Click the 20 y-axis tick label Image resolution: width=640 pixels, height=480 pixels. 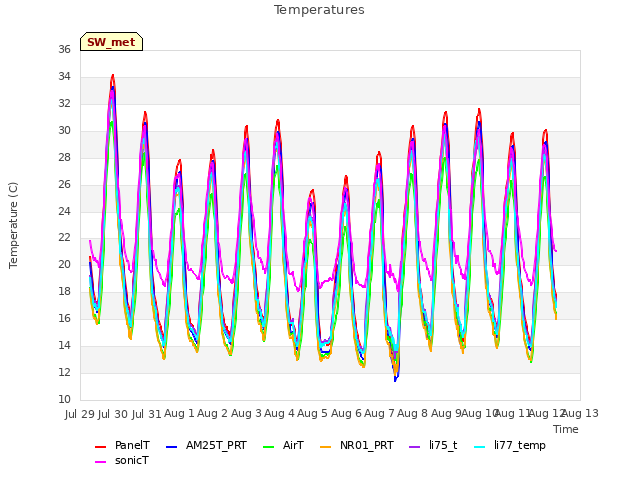[x=64, y=264]
